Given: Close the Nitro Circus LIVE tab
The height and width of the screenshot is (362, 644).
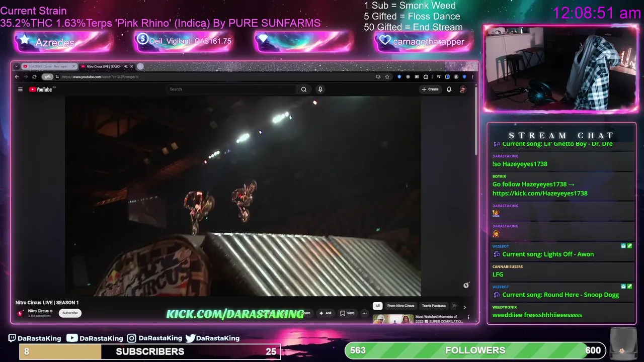Looking at the screenshot, I should point(132,66).
